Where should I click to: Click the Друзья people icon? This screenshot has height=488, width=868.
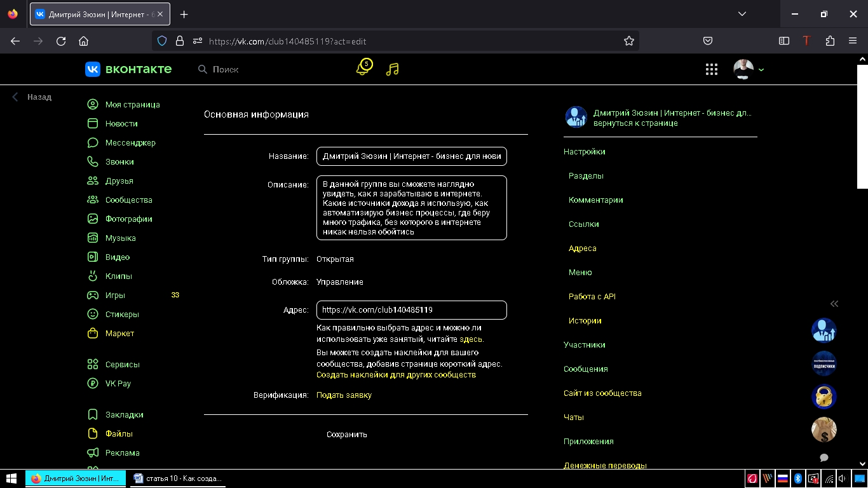pos(93,180)
